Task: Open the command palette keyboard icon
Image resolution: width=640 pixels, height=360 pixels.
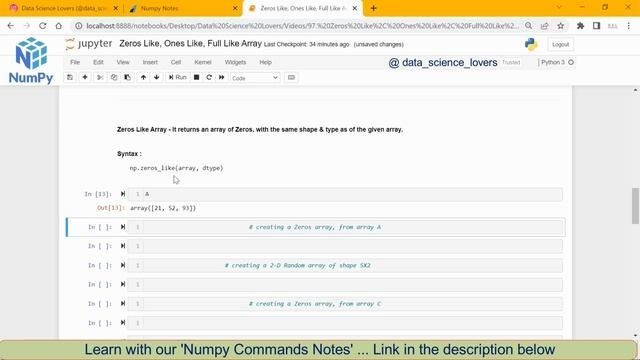Action: (x=291, y=78)
